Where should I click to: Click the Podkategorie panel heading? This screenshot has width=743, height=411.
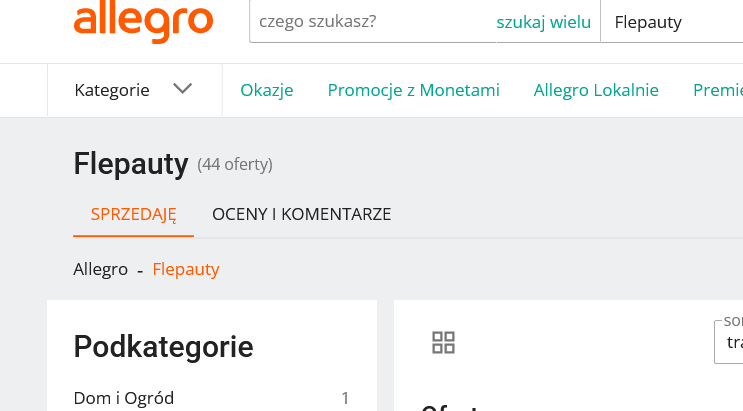[163, 347]
